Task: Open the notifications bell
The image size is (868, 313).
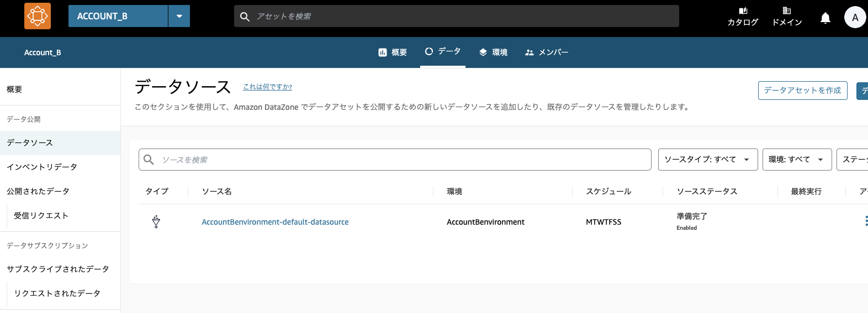Action: (x=825, y=18)
